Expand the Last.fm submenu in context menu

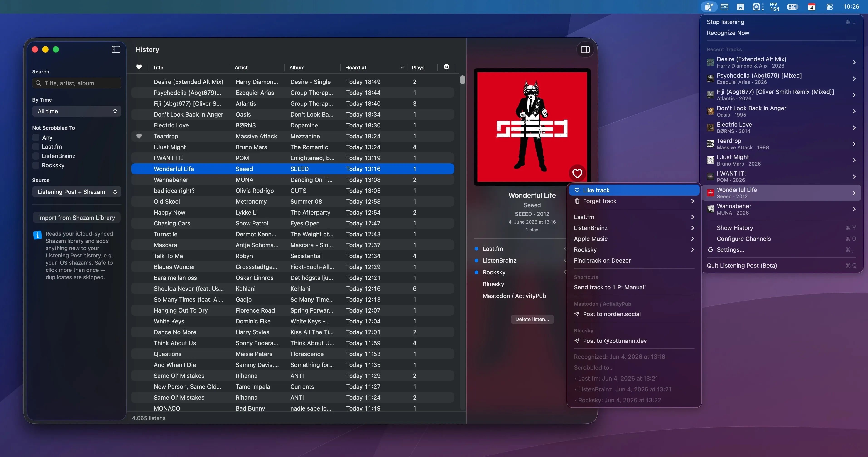692,217
